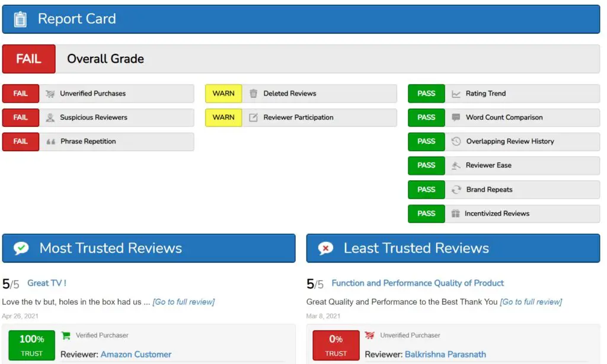This screenshot has width=607, height=364.
Task: Open 'Function and Performance Quality of Product' link
Action: (418, 283)
